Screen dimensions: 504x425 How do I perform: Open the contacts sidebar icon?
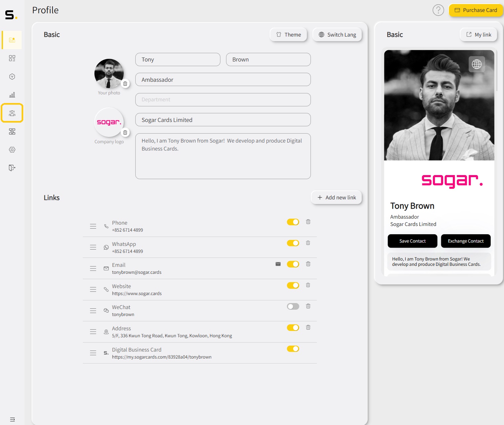[12, 113]
